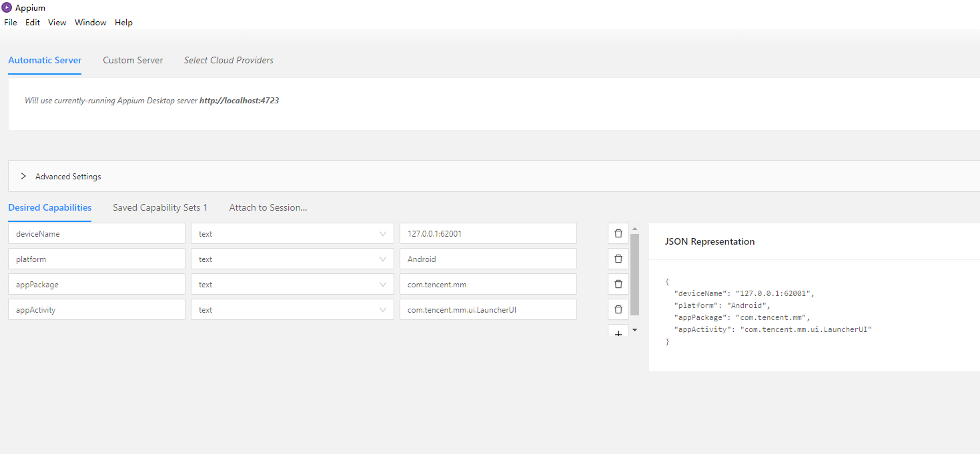This screenshot has width=980, height=454.
Task: Delete the deviceName capability row
Action: (x=618, y=233)
